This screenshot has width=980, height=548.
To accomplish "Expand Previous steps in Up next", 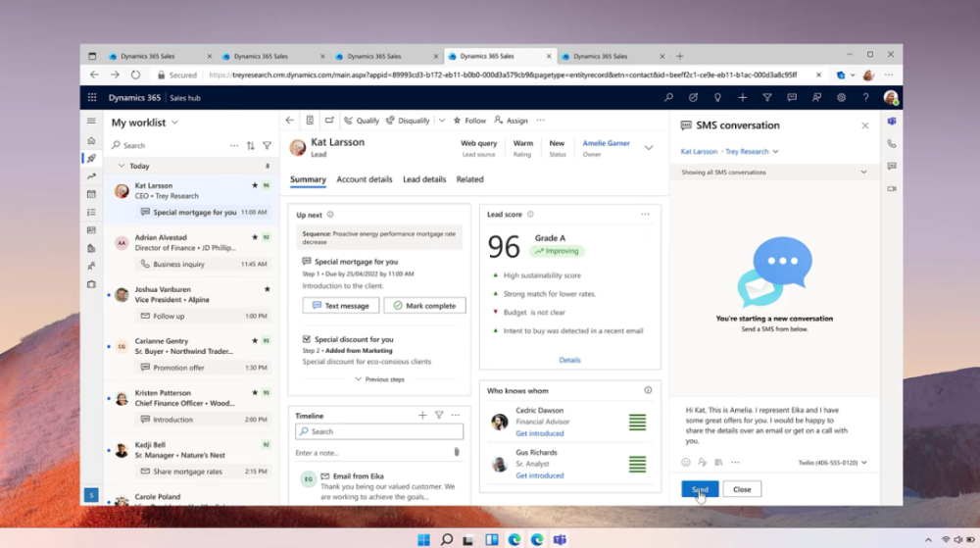I will click(379, 379).
